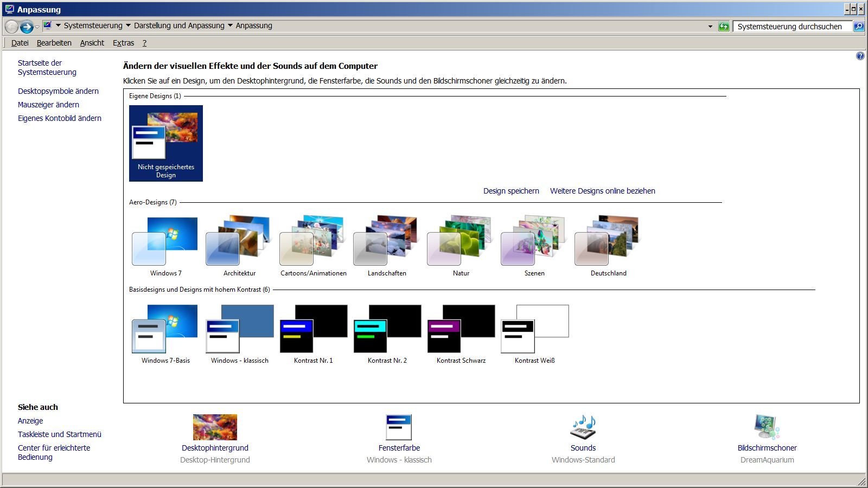This screenshot has height=488, width=868.
Task: Open the Sounds icon
Action: click(x=583, y=427)
